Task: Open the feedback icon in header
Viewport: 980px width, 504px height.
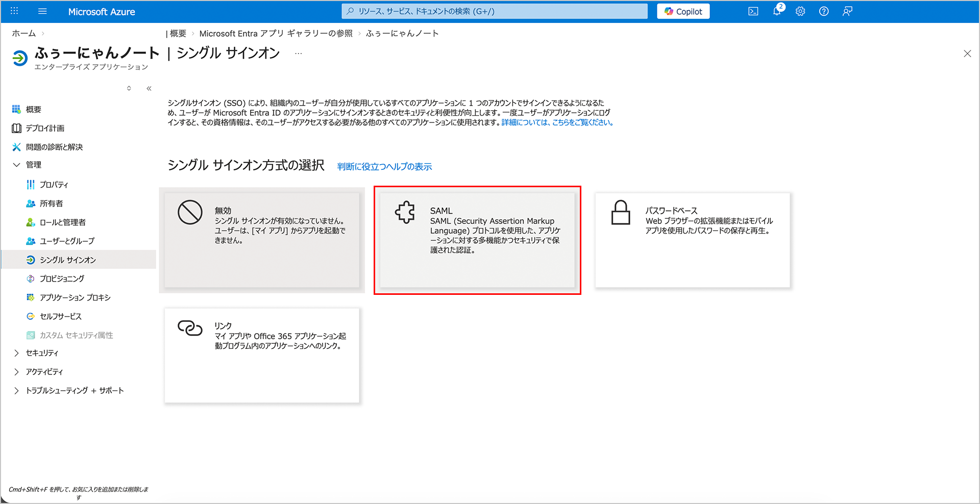Action: tap(847, 11)
